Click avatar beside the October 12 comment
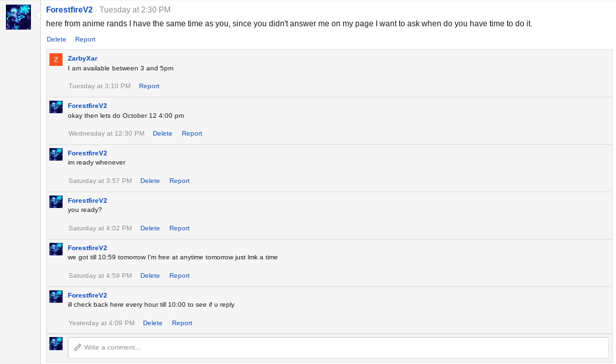616x364 pixels. point(56,107)
